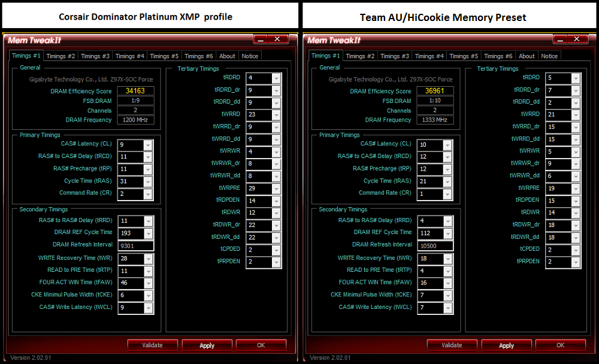
Task: Expand tFAW dropdown in Team AU window
Action: coord(448,283)
